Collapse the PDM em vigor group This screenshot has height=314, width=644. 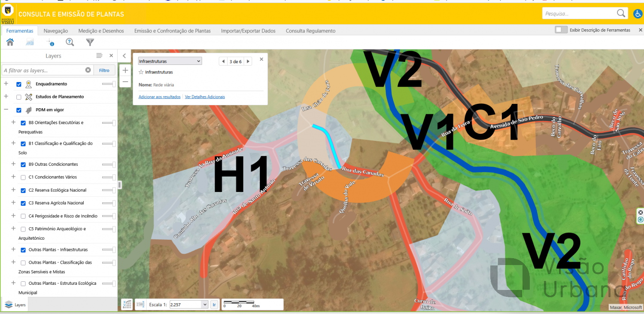[6, 110]
